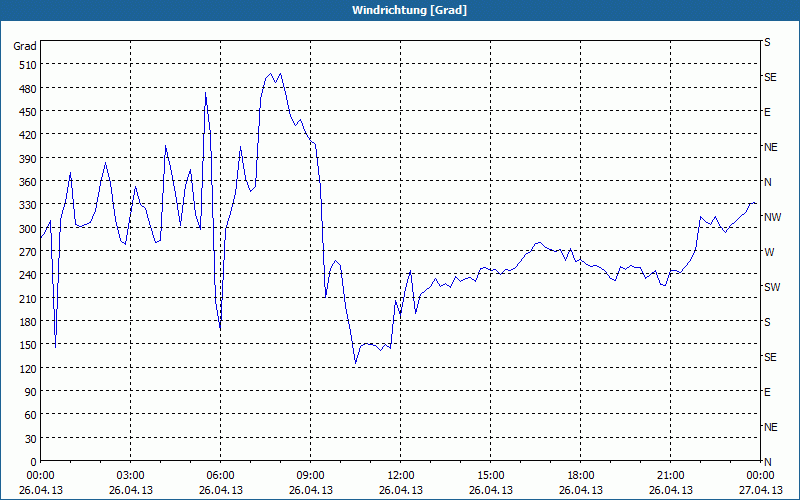The width and height of the screenshot is (800, 500).
Task: Select the y-axis value 240
Action: pos(28,275)
